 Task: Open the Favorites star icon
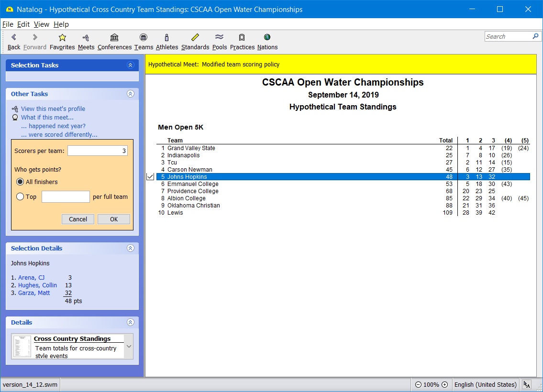point(62,38)
